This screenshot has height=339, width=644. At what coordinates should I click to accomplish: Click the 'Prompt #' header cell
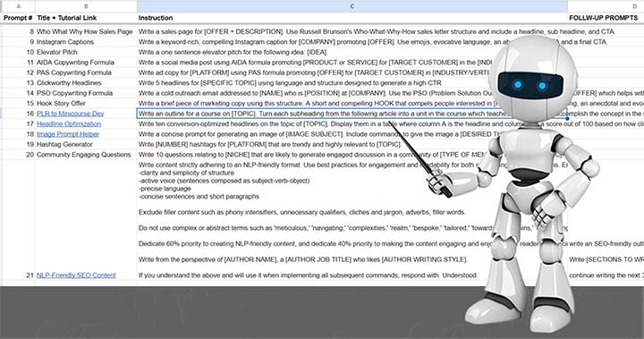point(19,18)
